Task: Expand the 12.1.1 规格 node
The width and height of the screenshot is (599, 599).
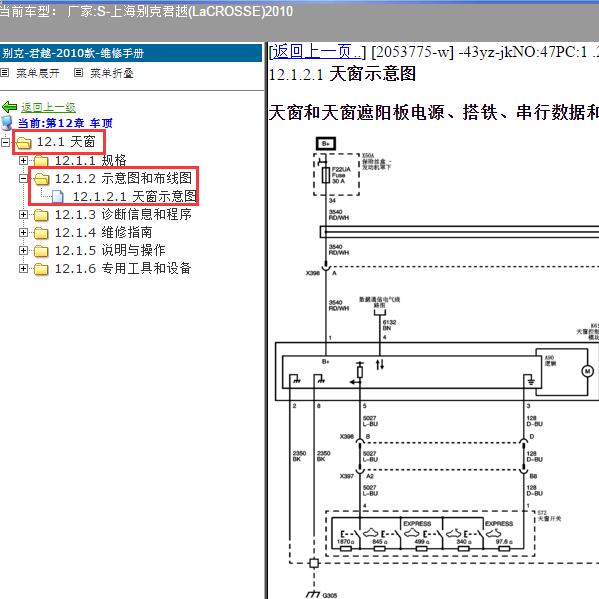Action: 24,160
